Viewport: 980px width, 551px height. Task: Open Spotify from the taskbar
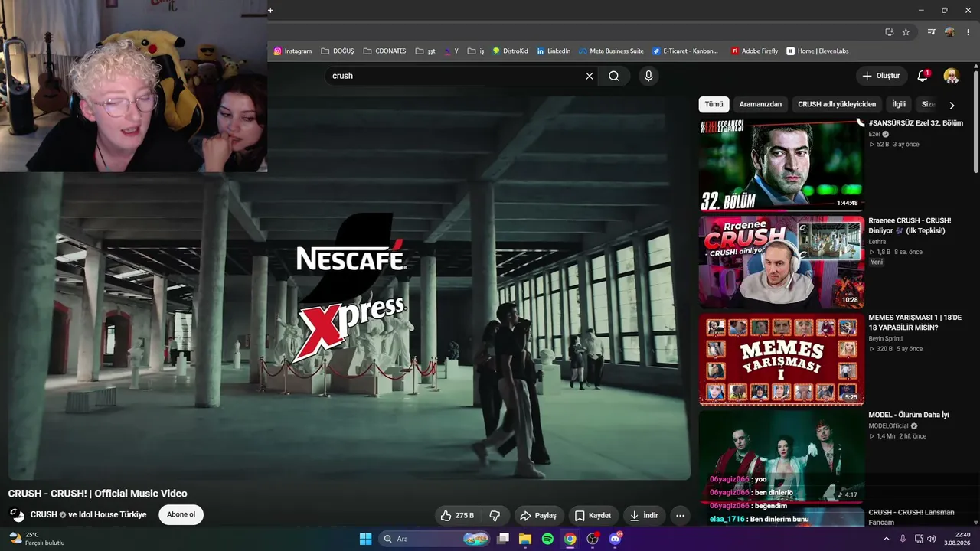(547, 539)
